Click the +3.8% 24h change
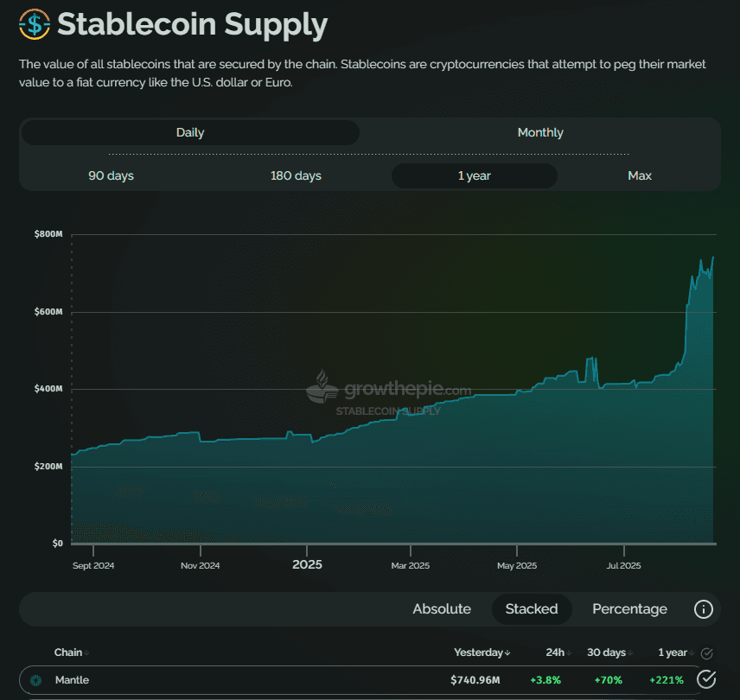The image size is (740, 700). pyautogui.click(x=545, y=680)
